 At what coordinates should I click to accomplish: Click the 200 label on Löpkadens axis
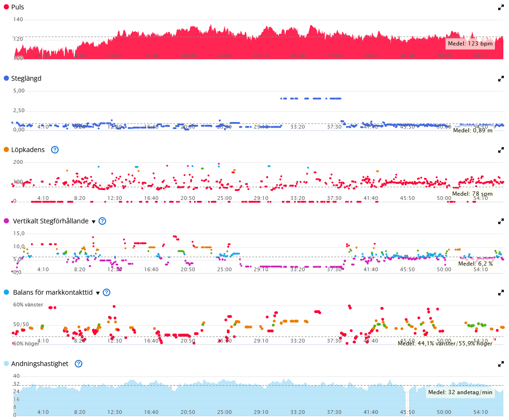coord(18,162)
